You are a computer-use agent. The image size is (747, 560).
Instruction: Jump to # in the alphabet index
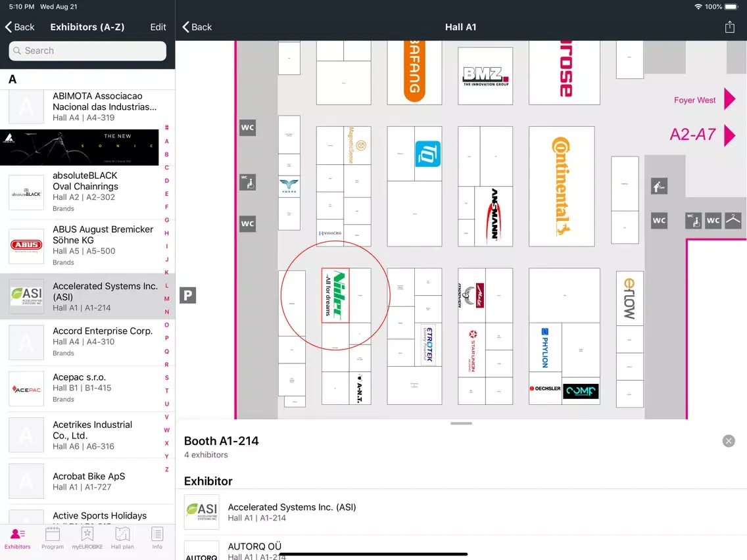167,128
